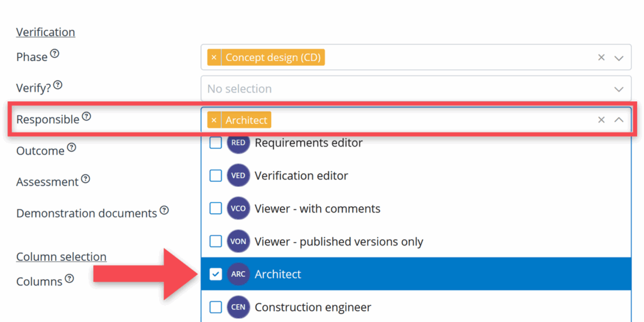Click the ARC avatar badge icon
644x322 pixels.
[238, 274]
